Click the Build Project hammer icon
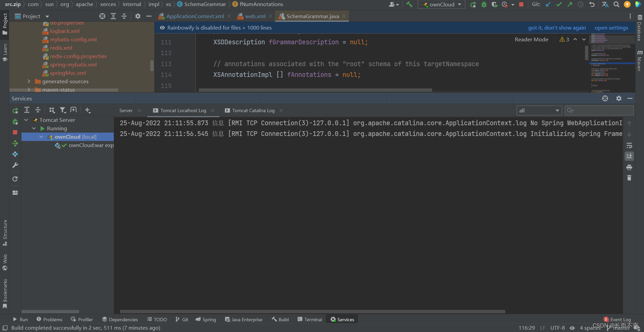Viewport: 644px width, 332px height. click(409, 4)
